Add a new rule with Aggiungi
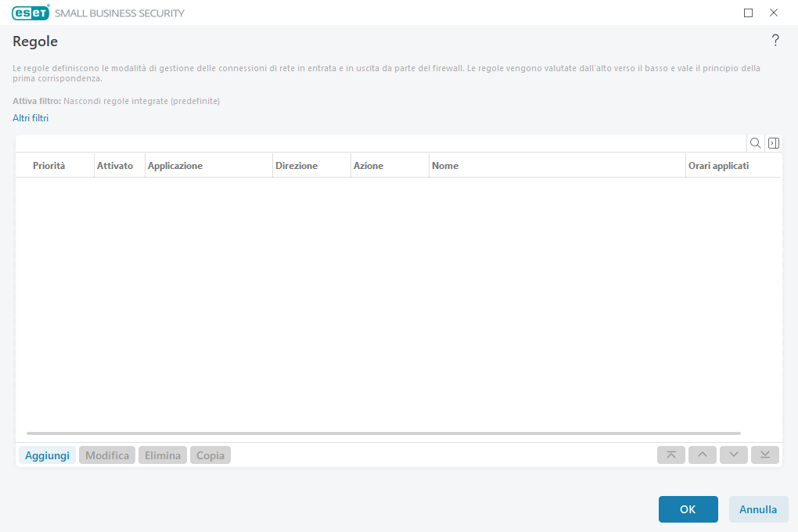This screenshot has width=798, height=532. click(x=47, y=455)
